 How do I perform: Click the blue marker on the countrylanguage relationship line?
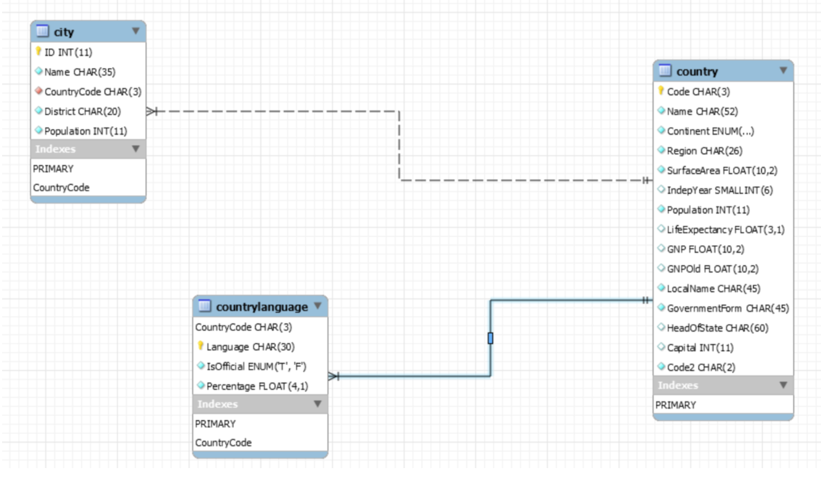click(491, 339)
